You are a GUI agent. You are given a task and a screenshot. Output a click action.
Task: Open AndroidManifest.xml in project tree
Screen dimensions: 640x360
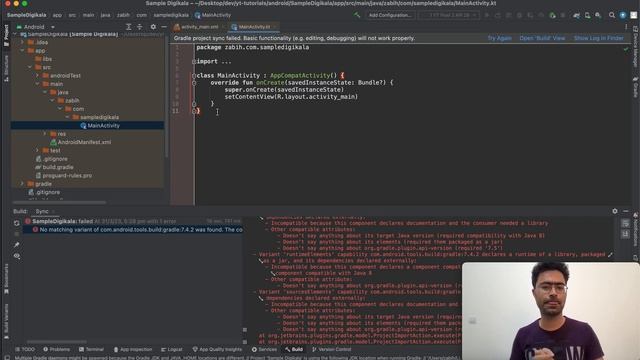pos(80,142)
